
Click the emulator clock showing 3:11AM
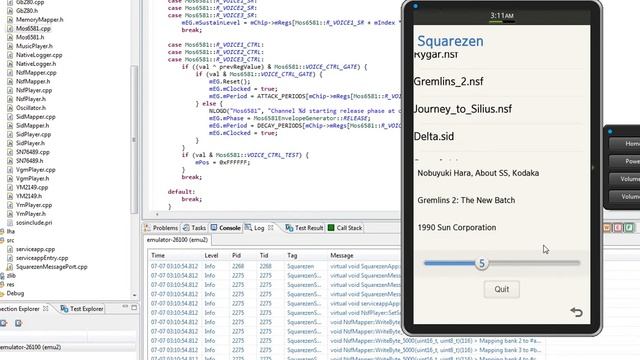[x=502, y=16]
